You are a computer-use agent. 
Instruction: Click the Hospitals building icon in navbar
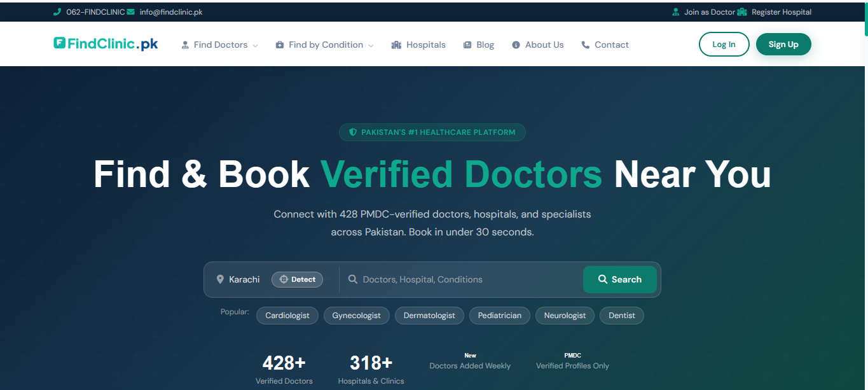[x=397, y=45]
